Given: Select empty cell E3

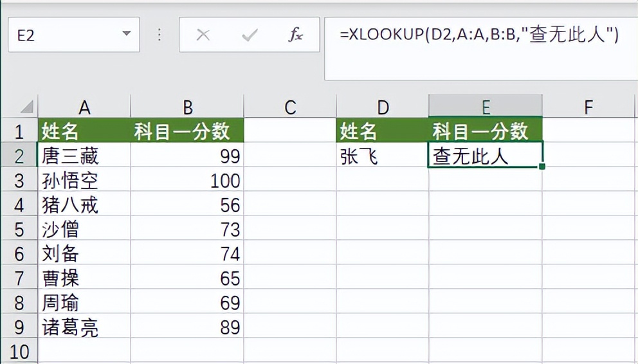Looking at the screenshot, I should point(486,179).
